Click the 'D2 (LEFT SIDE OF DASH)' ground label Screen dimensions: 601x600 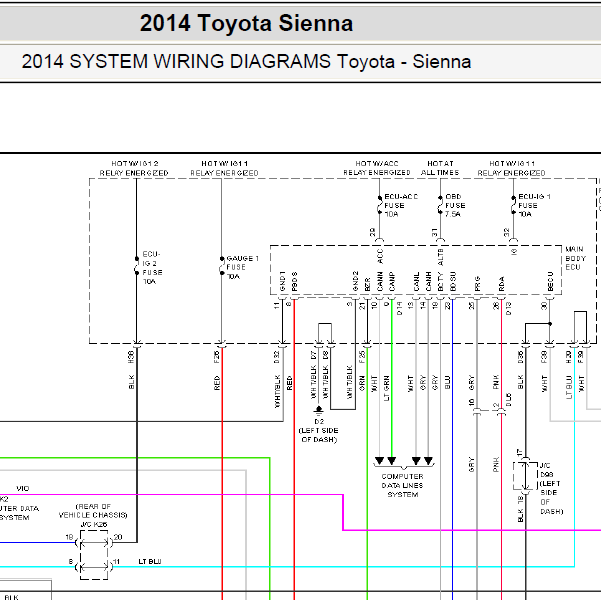[319, 431]
